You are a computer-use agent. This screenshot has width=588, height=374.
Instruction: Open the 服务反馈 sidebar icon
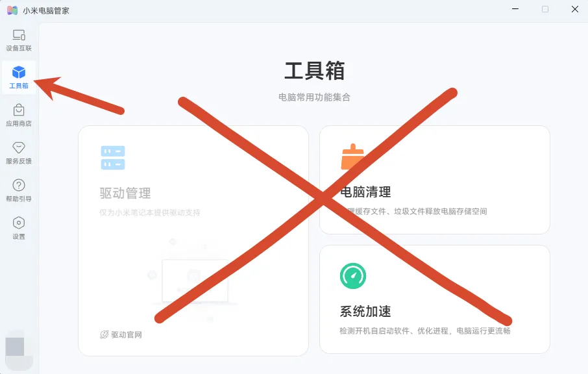tap(19, 147)
